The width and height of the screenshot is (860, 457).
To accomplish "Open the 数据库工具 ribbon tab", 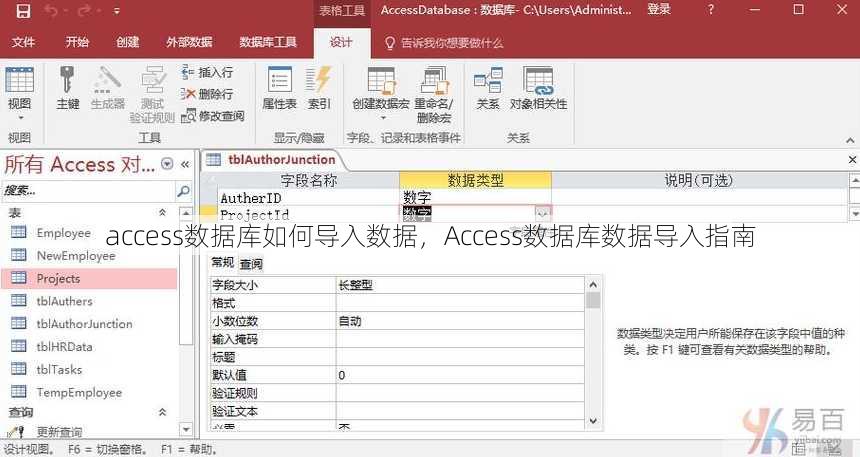I will click(x=268, y=42).
